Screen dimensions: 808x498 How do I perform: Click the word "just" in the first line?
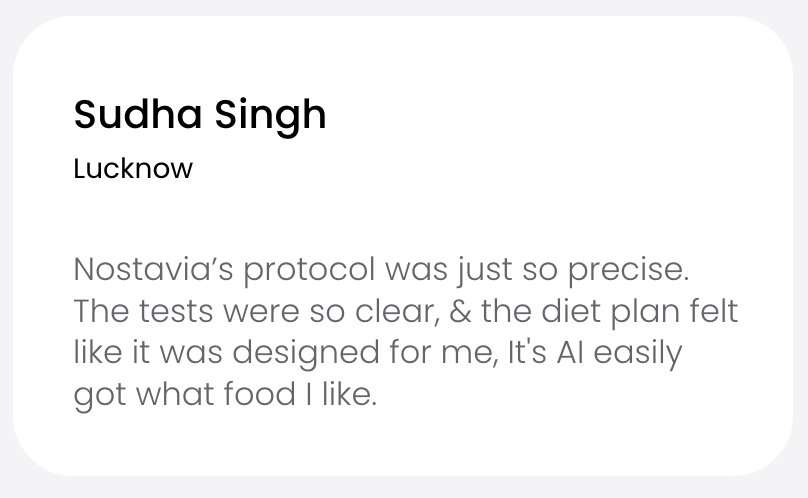483,271
